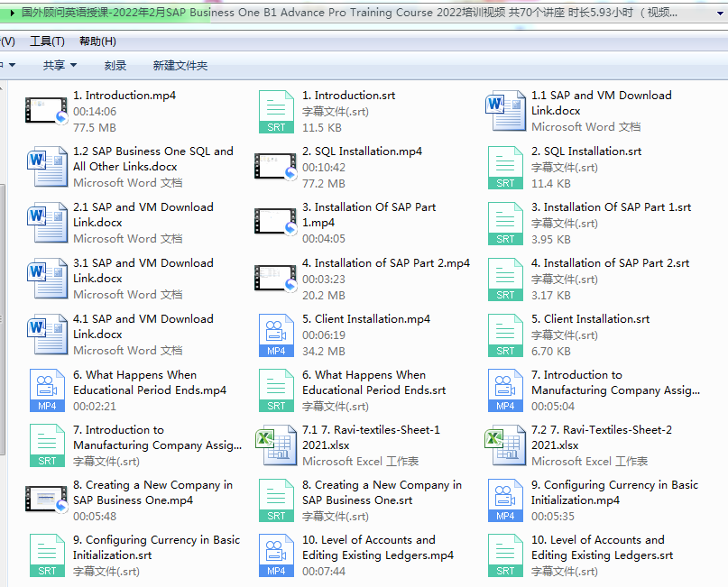This screenshot has width=728, height=587.
Task: Open the 4. Installation of SAP Part 2.mp4 thumbnail
Action: click(x=276, y=278)
